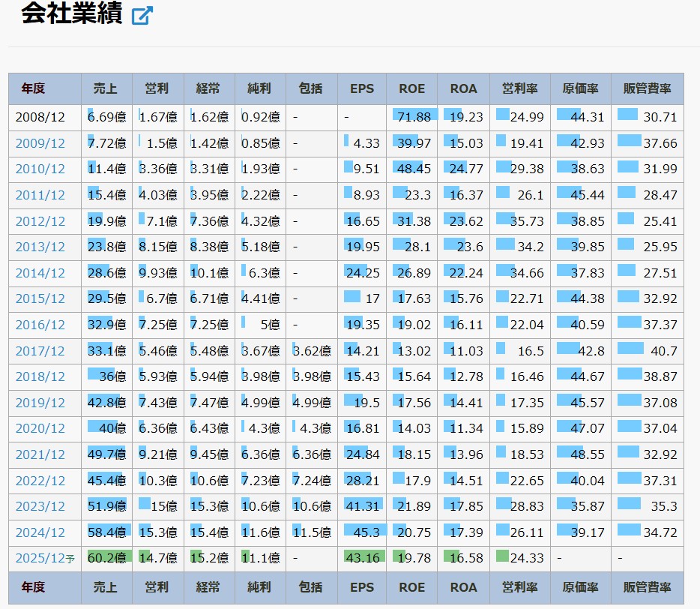Screen dimensions: 700x609
Task: Open the 2009/12 fiscal year link
Action: click(40, 143)
